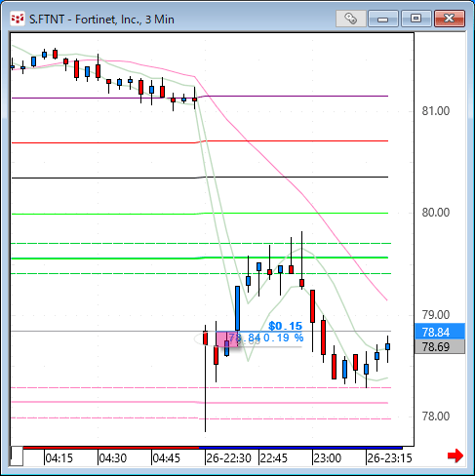Click the S.FTNT - Fortinet, Inc. title text
This screenshot has height=476, width=475.
(x=101, y=20)
